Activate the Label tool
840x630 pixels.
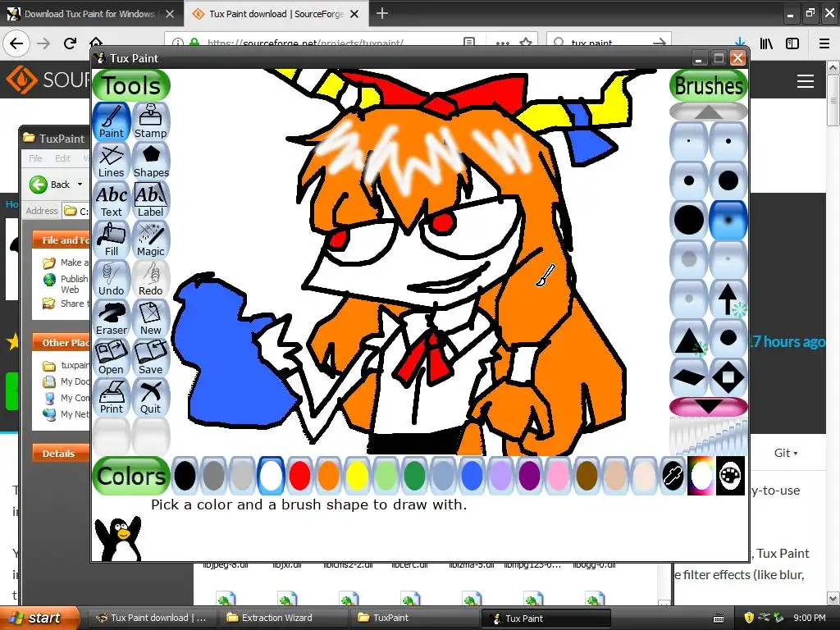(x=151, y=200)
